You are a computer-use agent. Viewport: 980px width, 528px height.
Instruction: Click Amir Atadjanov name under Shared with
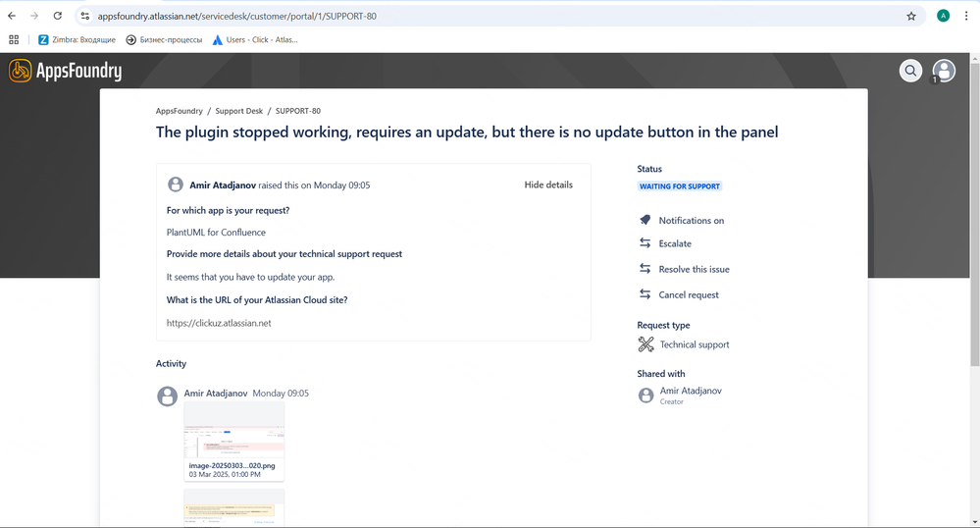tap(691, 391)
